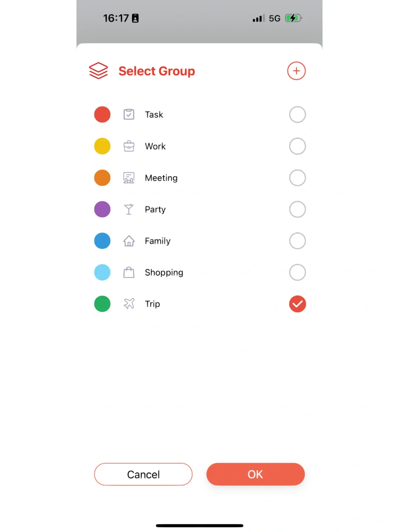
Task: Click the stacked layers Select Group icon
Action: point(98,71)
